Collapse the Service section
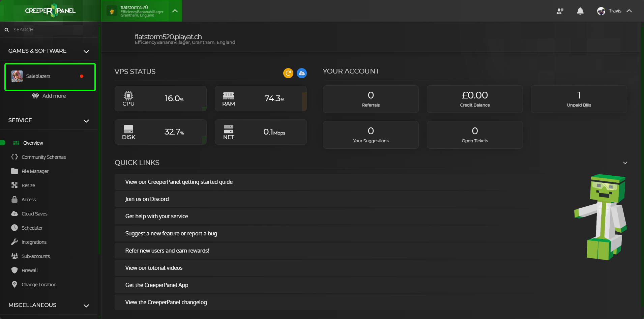This screenshot has width=644, height=319. pos(86,121)
